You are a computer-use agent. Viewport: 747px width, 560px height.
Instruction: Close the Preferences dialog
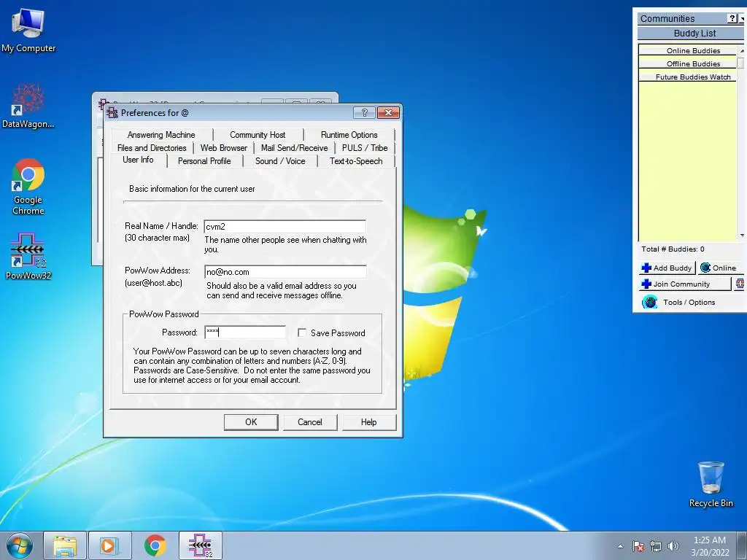pos(388,113)
